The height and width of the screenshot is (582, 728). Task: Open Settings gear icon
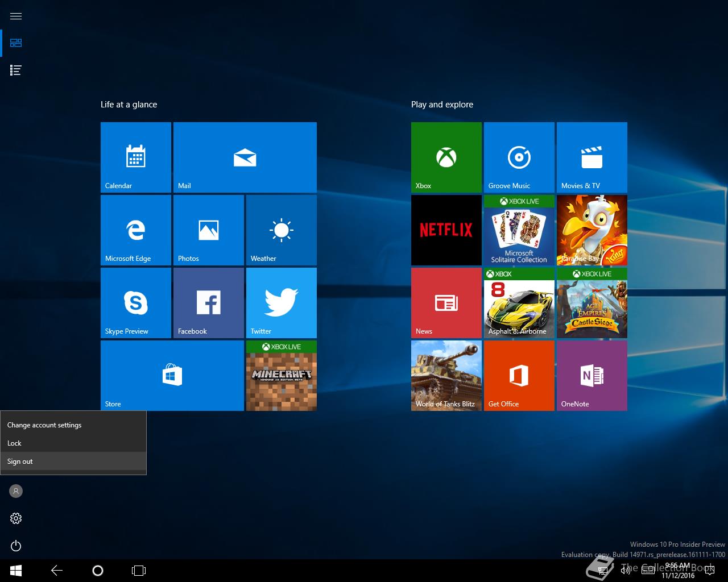tap(16, 518)
